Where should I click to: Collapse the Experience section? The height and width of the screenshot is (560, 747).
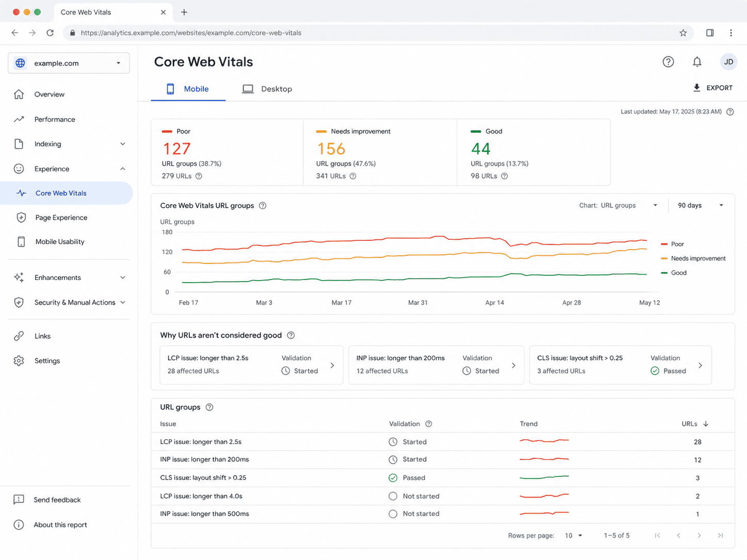[123, 169]
